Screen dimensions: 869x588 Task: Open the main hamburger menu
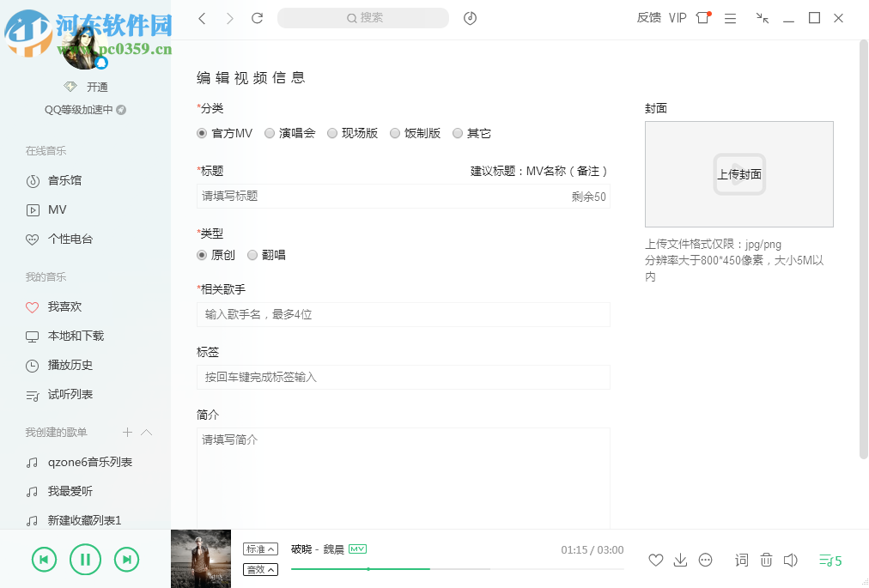pyautogui.click(x=730, y=17)
